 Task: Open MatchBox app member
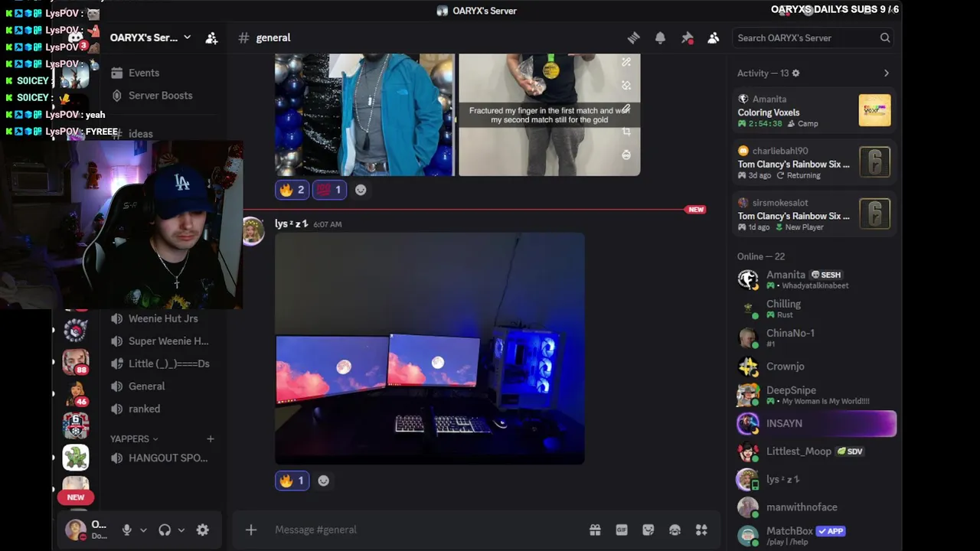click(815, 535)
